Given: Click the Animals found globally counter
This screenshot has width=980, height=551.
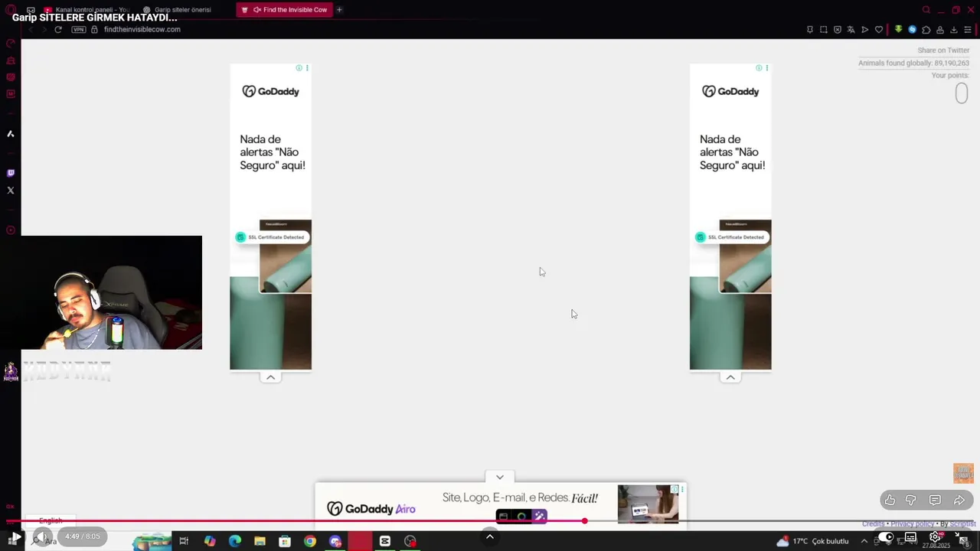Looking at the screenshot, I should click(913, 64).
